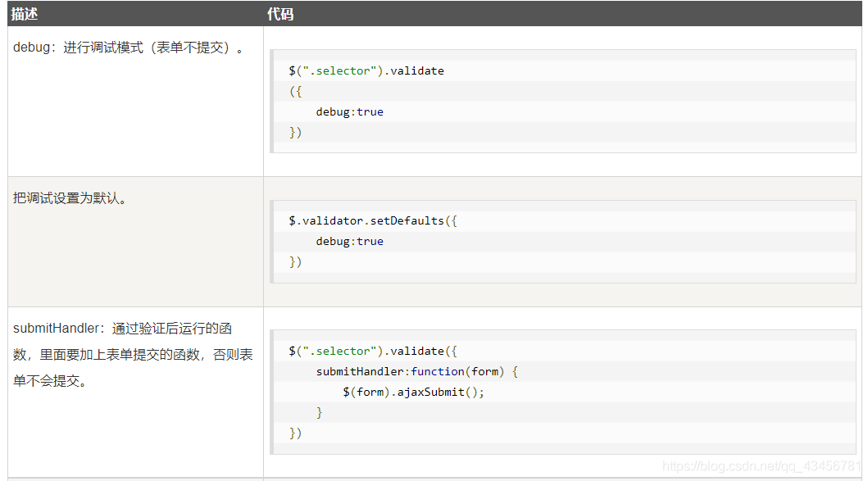This screenshot has width=868, height=481.
Task: Click the closing }) of the first code block
Action: pyautogui.click(x=296, y=132)
